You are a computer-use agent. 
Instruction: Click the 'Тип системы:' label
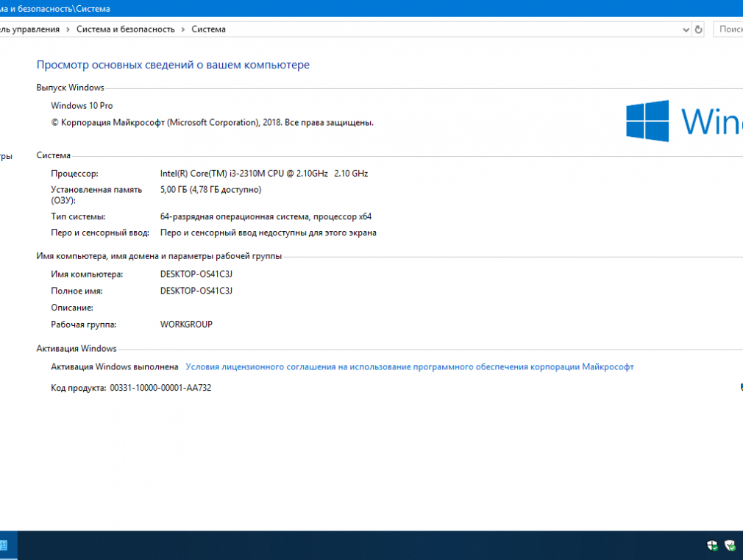78,216
